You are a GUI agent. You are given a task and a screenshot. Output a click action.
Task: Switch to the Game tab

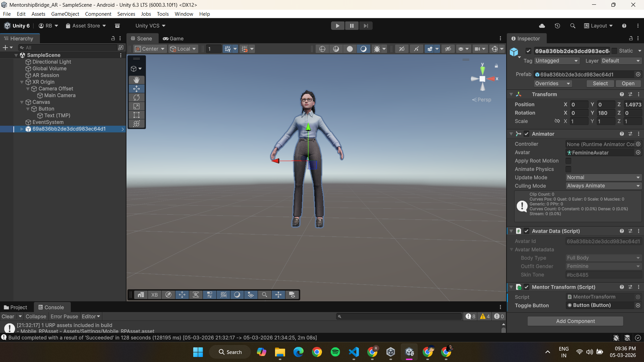173,39
